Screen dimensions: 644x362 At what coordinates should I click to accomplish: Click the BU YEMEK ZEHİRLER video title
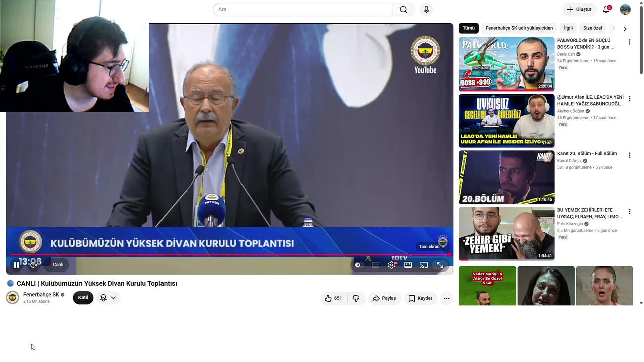[x=590, y=213]
